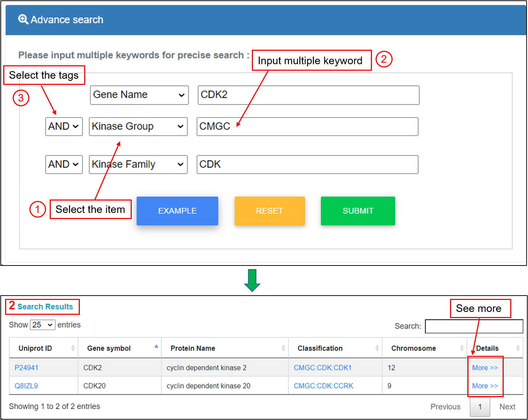Open the Kinase Family field dropdown
The width and height of the screenshot is (528, 420).
pyautogui.click(x=138, y=165)
